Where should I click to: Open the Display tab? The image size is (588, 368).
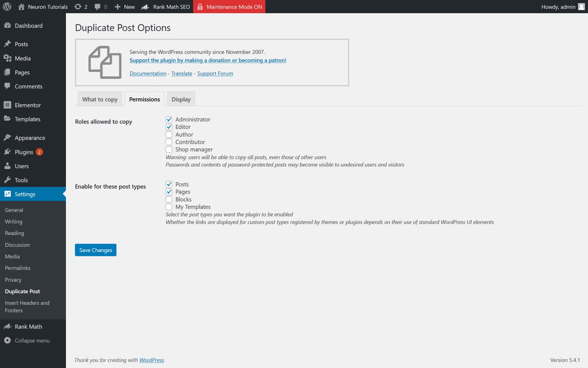pyautogui.click(x=181, y=99)
